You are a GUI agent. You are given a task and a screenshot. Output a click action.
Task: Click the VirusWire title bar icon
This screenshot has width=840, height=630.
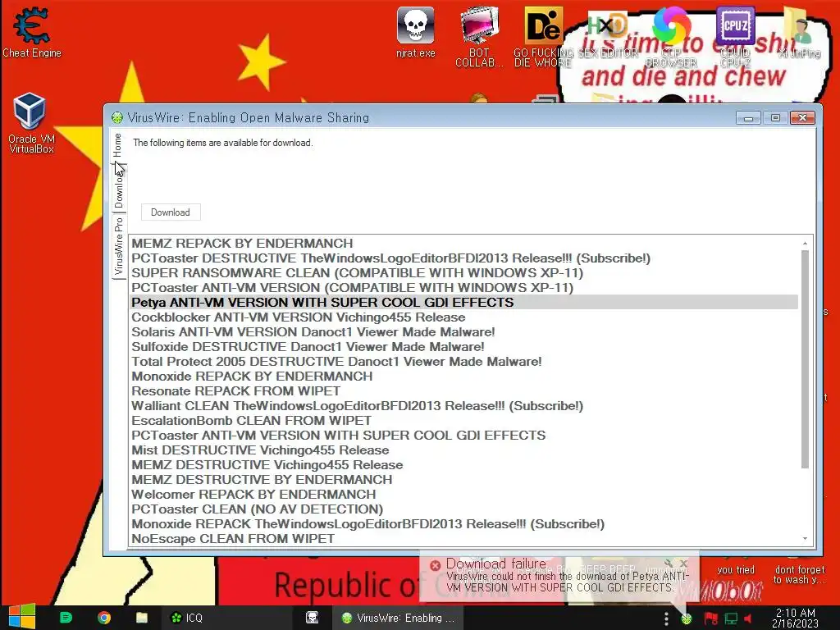pos(116,118)
